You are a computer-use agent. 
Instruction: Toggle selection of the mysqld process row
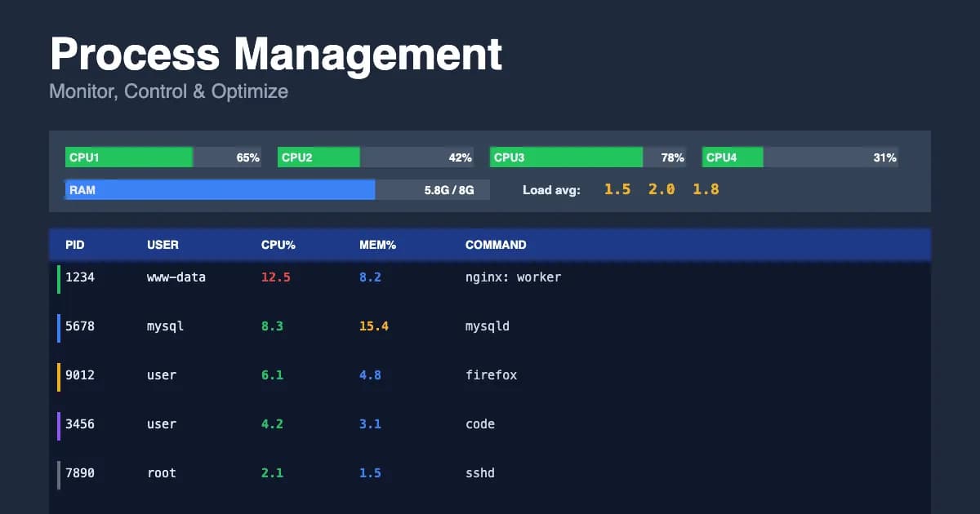pos(490,326)
